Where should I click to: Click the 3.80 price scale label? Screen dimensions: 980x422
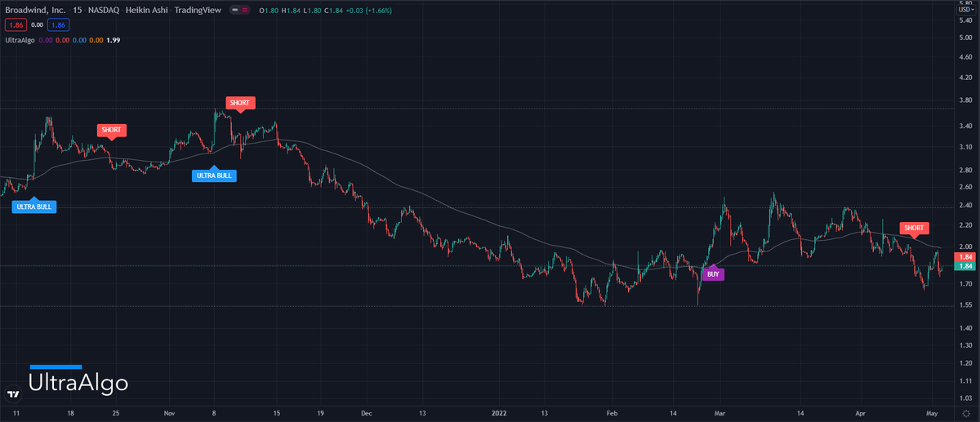point(965,102)
